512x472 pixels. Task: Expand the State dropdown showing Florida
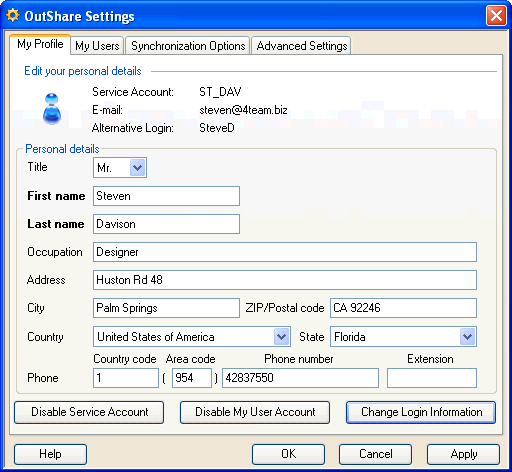(467, 337)
